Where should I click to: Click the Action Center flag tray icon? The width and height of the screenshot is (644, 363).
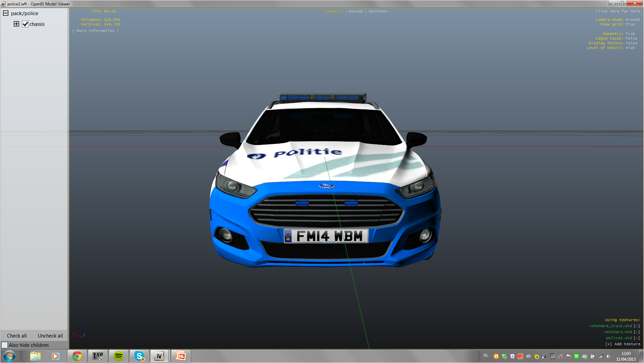[x=569, y=356]
